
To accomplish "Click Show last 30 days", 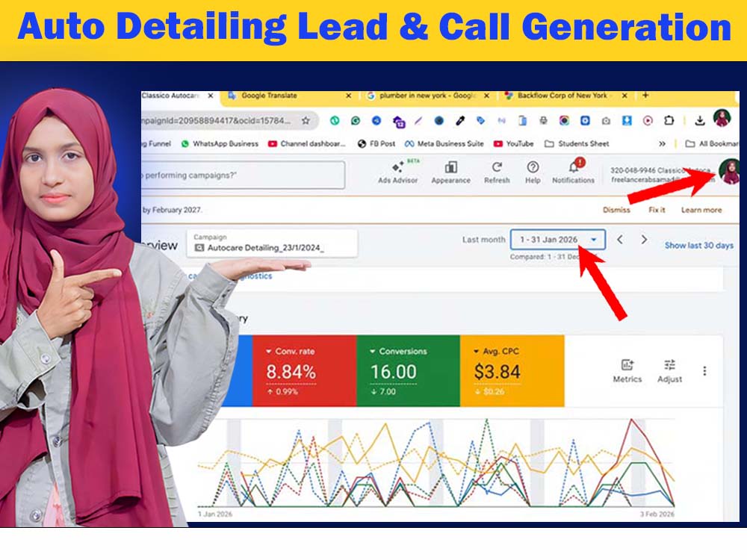I will 699,245.
